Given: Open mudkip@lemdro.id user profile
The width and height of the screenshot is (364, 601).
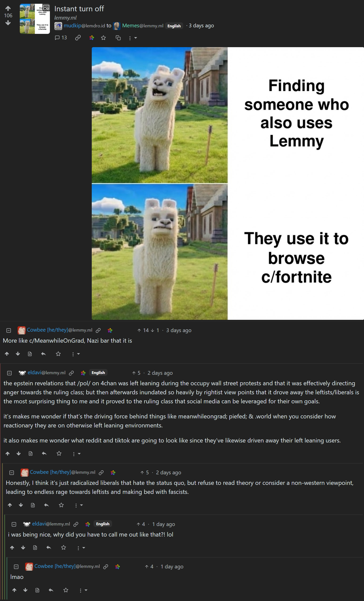Looking at the screenshot, I should 84,26.
